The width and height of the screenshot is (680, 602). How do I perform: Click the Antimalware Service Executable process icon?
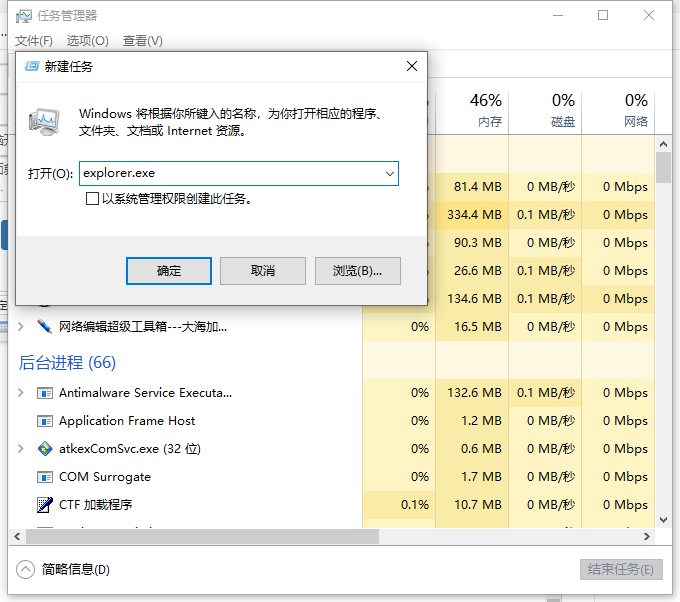click(x=45, y=393)
